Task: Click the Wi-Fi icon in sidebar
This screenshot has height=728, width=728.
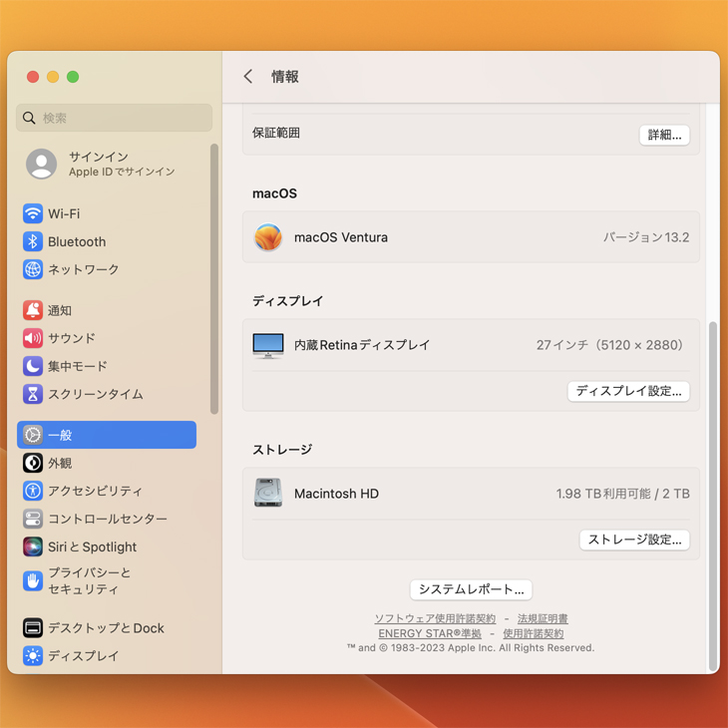Action: 33,214
